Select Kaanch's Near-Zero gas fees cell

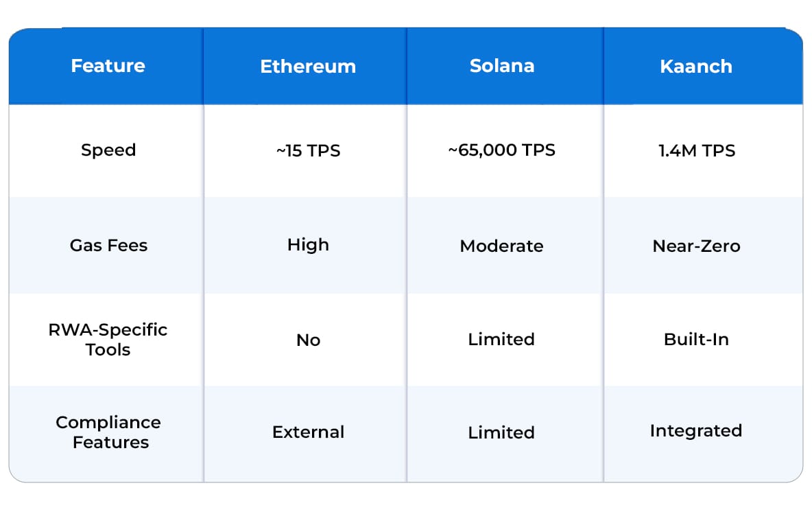point(696,246)
